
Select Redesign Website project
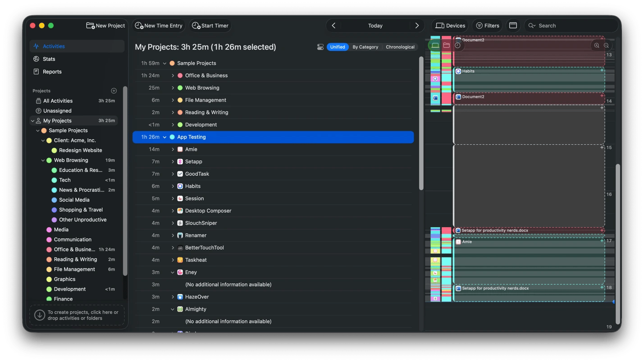click(74, 151)
